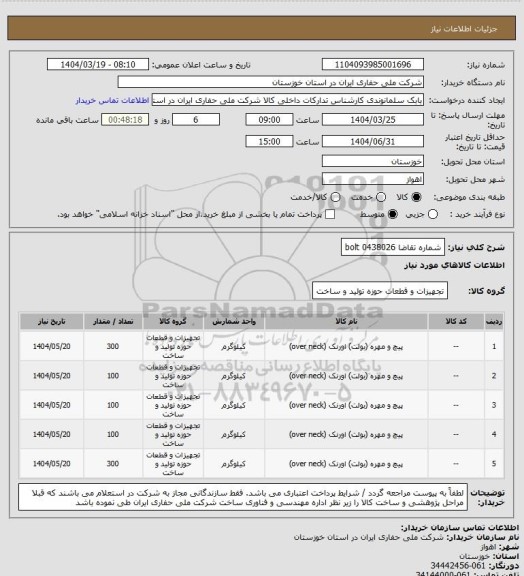Click need date 1404/05/20 in row 1
Screen dimensions: 524x576
[51, 346]
